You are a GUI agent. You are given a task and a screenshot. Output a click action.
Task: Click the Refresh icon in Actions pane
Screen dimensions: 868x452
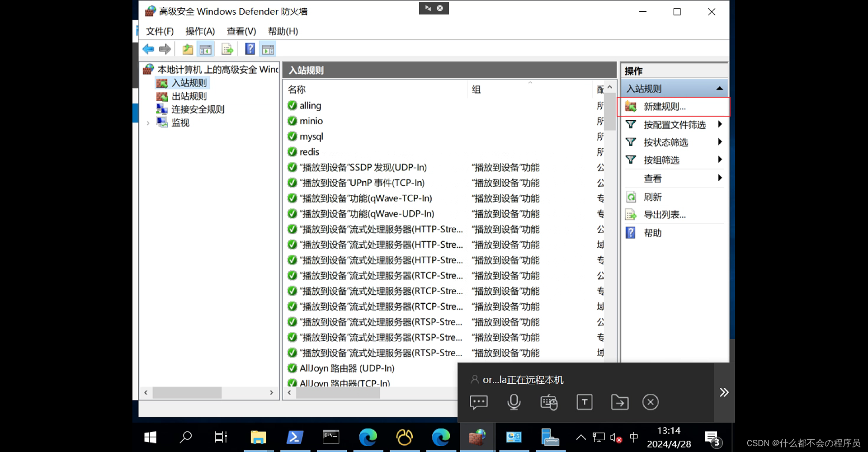point(631,197)
